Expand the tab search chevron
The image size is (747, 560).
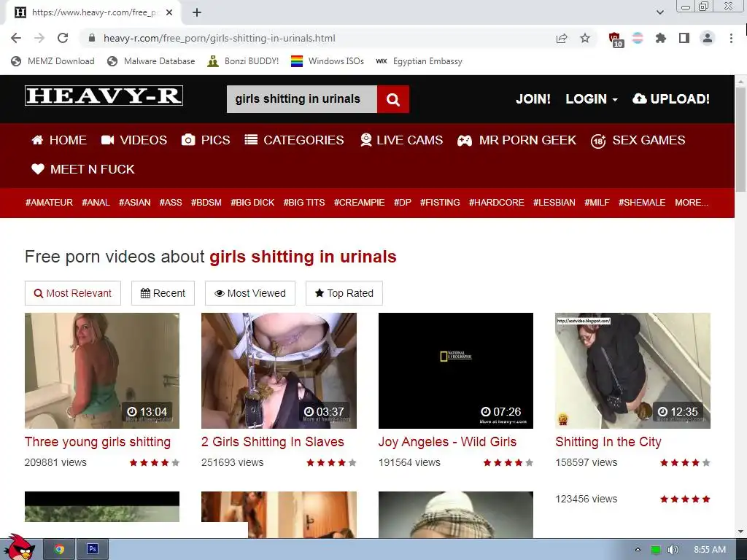pos(659,12)
